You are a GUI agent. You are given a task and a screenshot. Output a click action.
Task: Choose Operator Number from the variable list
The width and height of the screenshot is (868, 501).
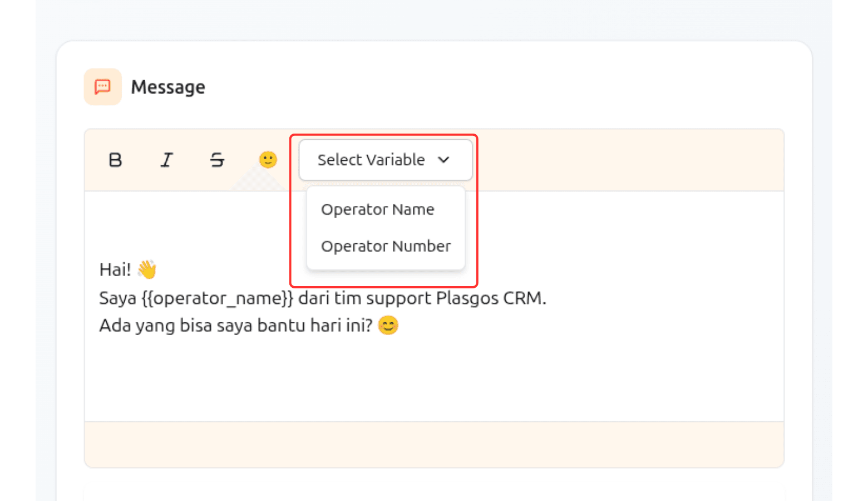[x=386, y=247]
